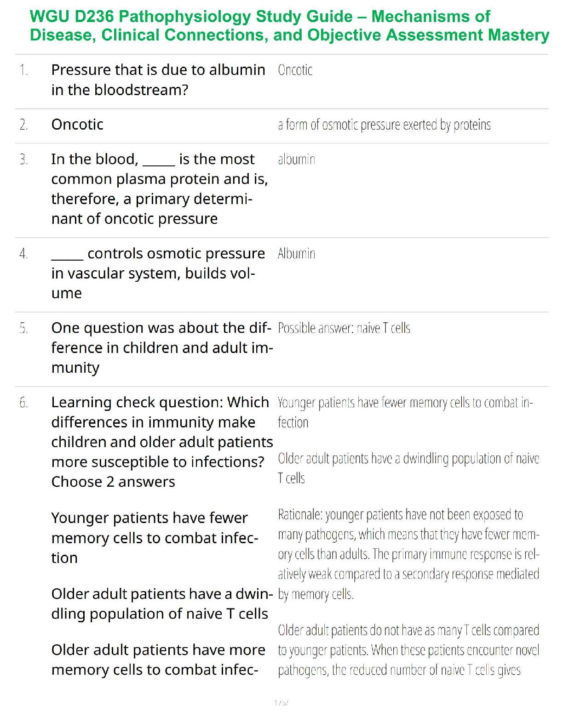Click the answer 'Younger patients have fewer memory cells' at right
Viewport: 563px width, 728px height.
coord(405,412)
